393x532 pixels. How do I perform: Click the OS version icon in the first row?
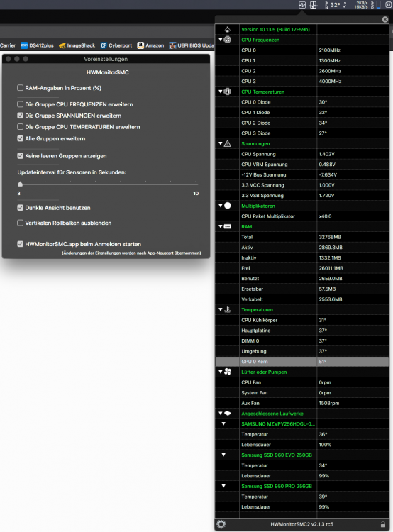tap(228, 29)
